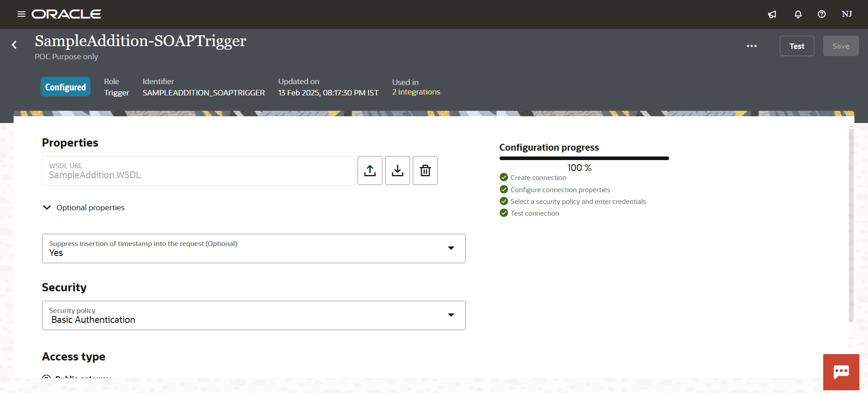Click the 'Security' section heading
The image size is (868, 393).
(64, 288)
